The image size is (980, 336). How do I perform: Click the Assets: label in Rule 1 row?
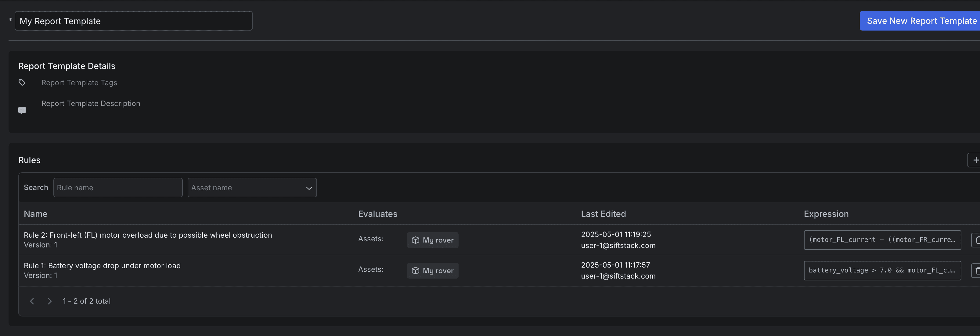coord(370,269)
